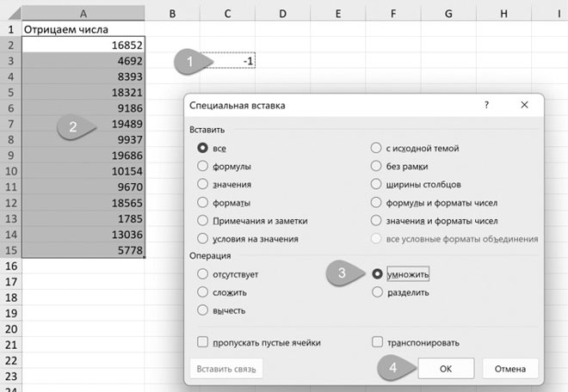
Task: Click column B header
Action: [x=172, y=13]
